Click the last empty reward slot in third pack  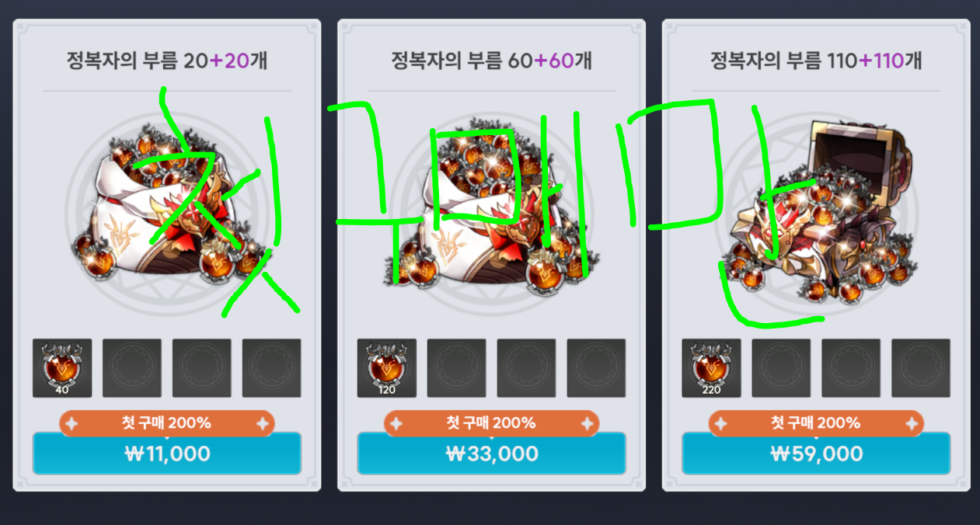[x=921, y=367]
